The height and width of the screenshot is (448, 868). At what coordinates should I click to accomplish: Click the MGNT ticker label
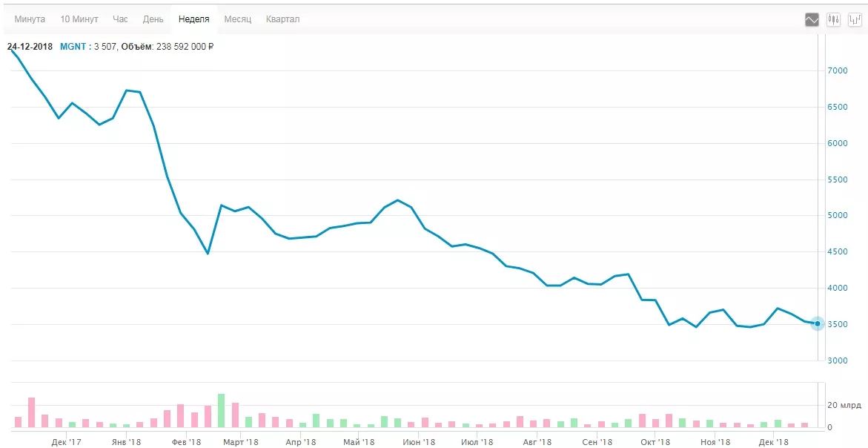[73, 47]
